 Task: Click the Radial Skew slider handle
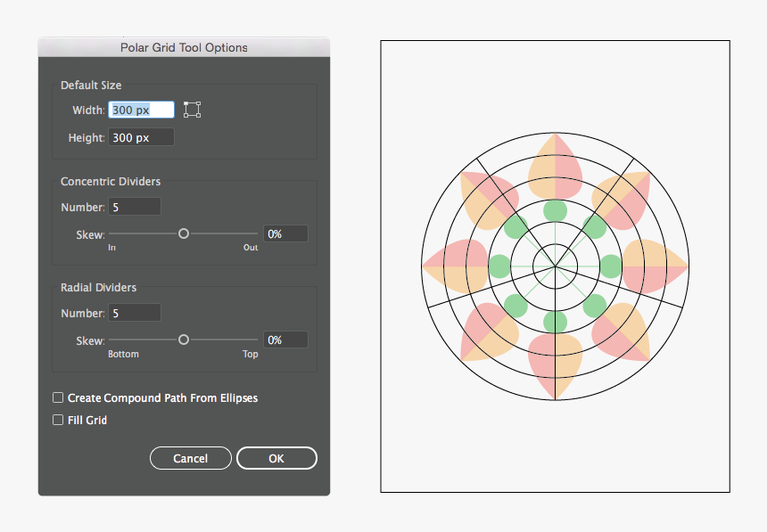click(184, 340)
